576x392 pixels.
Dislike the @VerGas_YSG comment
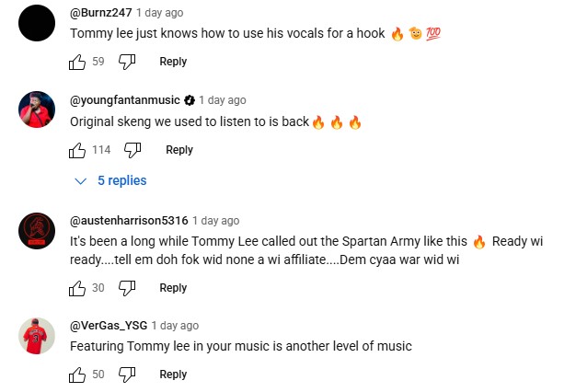(128, 375)
